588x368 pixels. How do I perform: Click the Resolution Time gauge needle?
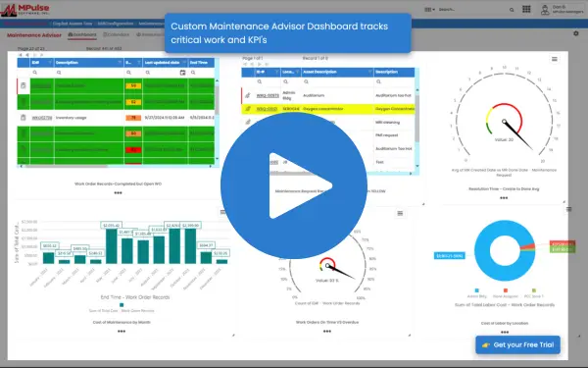[x=517, y=134]
